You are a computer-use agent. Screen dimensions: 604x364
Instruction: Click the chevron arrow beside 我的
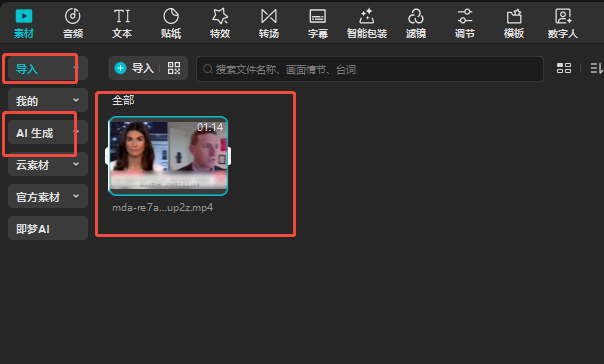pos(76,100)
